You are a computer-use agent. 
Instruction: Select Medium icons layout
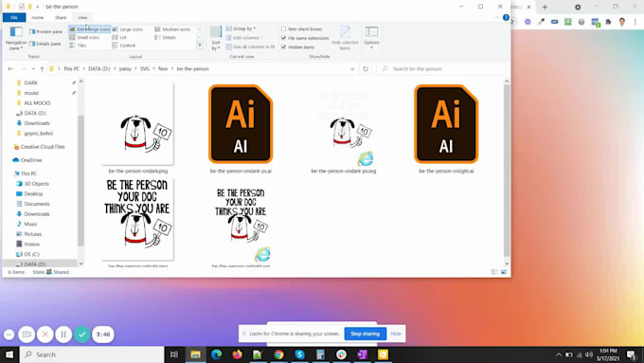(x=172, y=29)
